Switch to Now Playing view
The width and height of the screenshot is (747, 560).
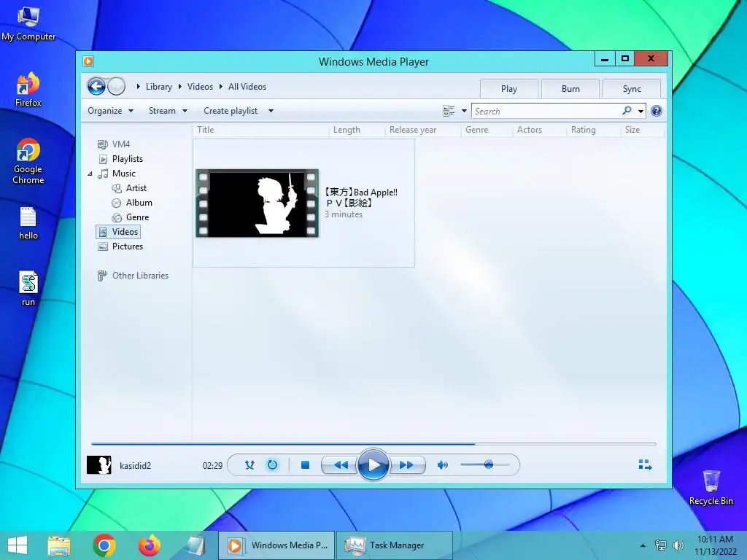[x=645, y=465]
